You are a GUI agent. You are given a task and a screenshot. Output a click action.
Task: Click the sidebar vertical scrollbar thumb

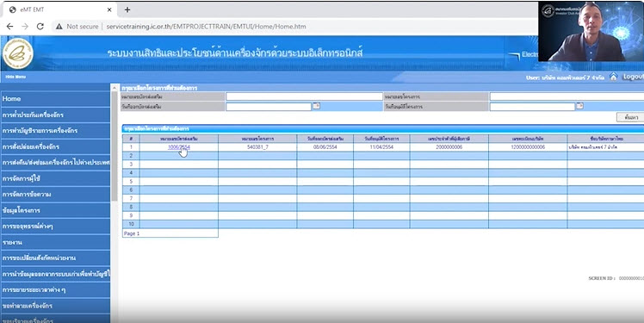click(115, 146)
